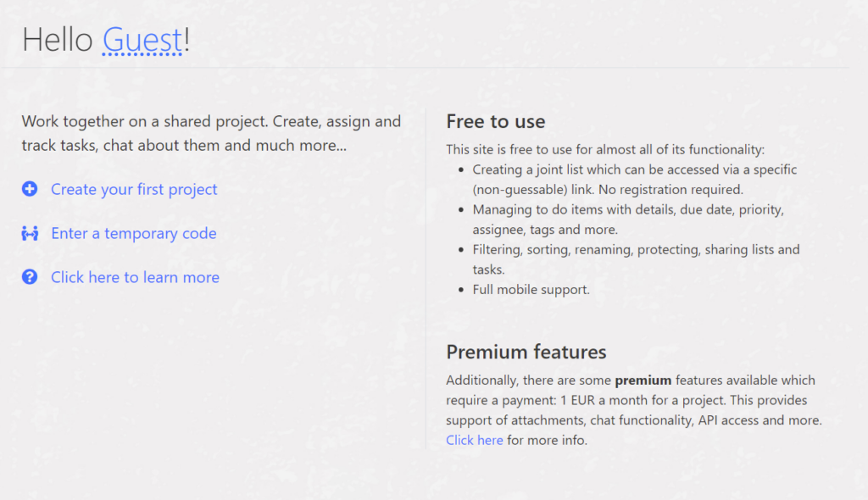This screenshot has height=500, width=868.
Task: Click the "Full mobile support" bullet item
Action: 531,289
